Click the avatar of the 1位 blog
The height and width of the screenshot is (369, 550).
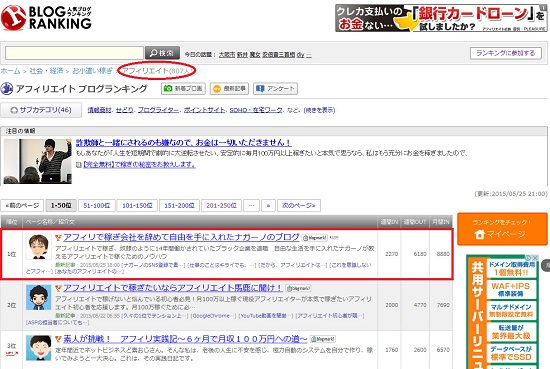point(39,247)
